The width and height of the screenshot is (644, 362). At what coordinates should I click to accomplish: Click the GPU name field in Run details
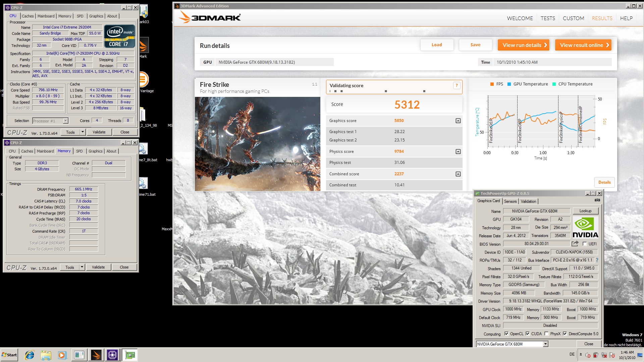coord(274,62)
